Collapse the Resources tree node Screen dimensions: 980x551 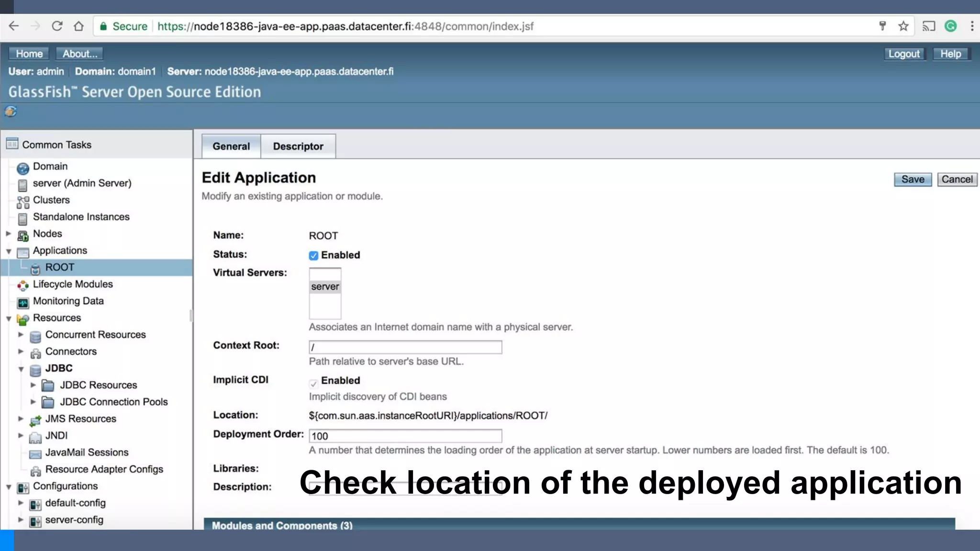(x=9, y=319)
